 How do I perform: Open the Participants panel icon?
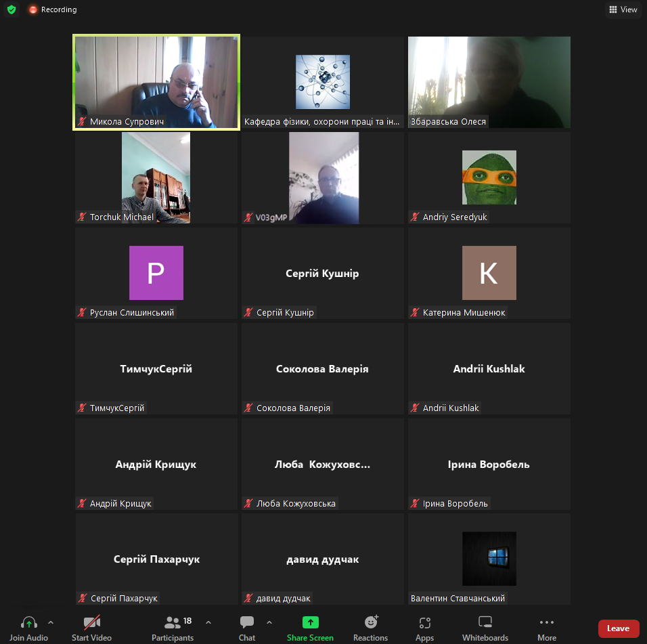173,622
